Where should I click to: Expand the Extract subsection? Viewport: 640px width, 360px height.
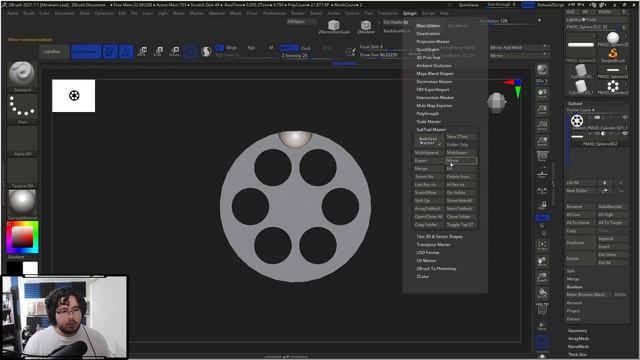573,319
